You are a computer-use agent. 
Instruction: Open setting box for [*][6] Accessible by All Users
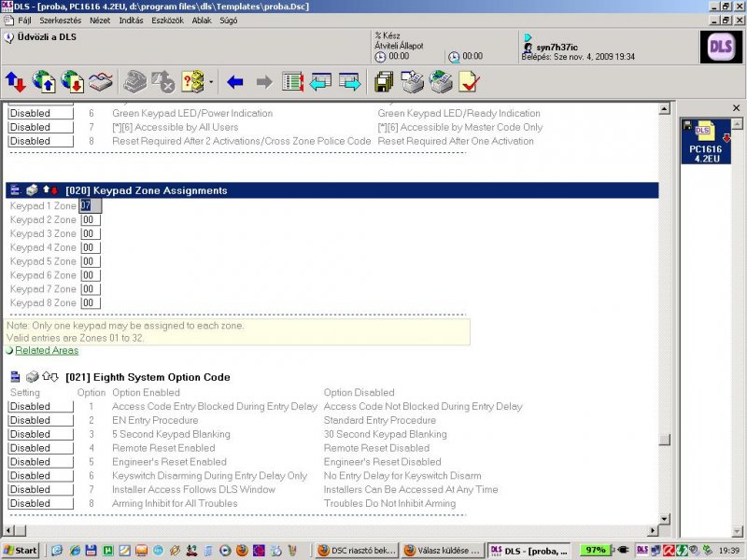pyautogui.click(x=41, y=127)
